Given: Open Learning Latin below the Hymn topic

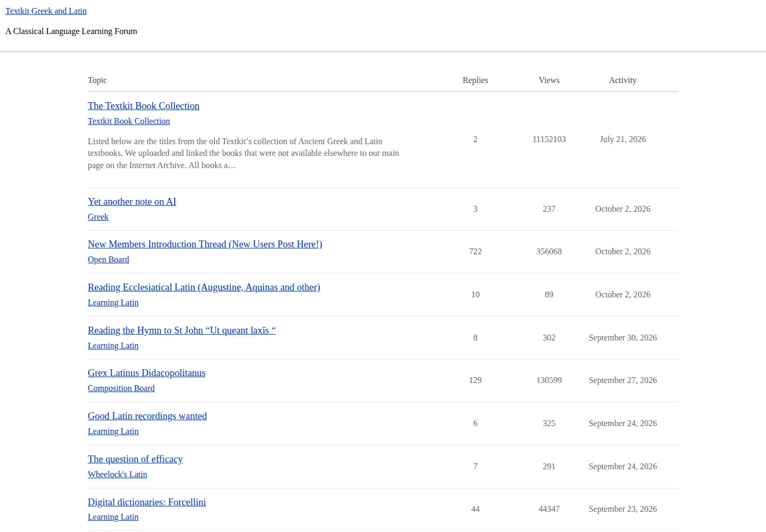Looking at the screenshot, I should tap(113, 346).
